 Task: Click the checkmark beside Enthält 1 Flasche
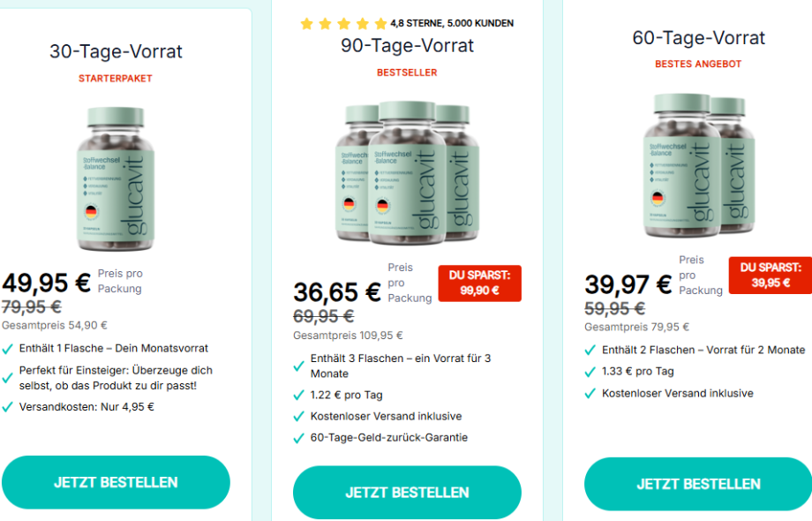pyautogui.click(x=8, y=349)
